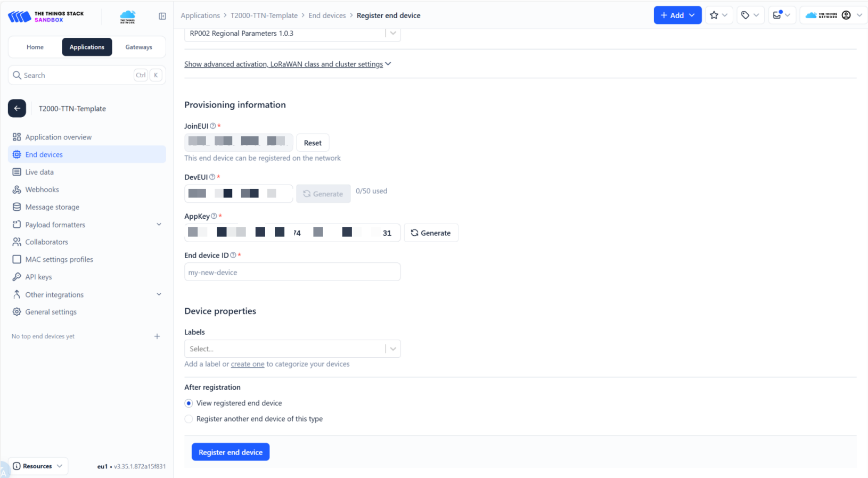Expand the Other integrations section
This screenshot has height=478, width=868.
point(159,294)
